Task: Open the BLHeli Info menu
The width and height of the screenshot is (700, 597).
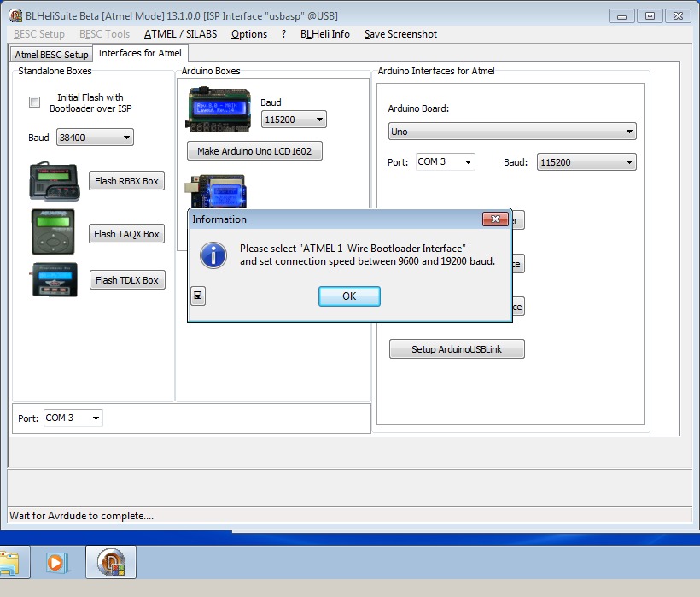Action: point(325,34)
